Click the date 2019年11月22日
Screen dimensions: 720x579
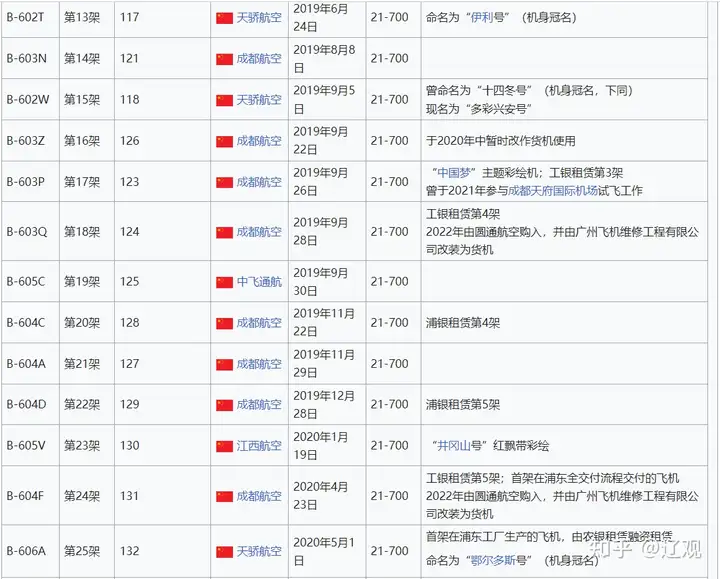(324, 323)
